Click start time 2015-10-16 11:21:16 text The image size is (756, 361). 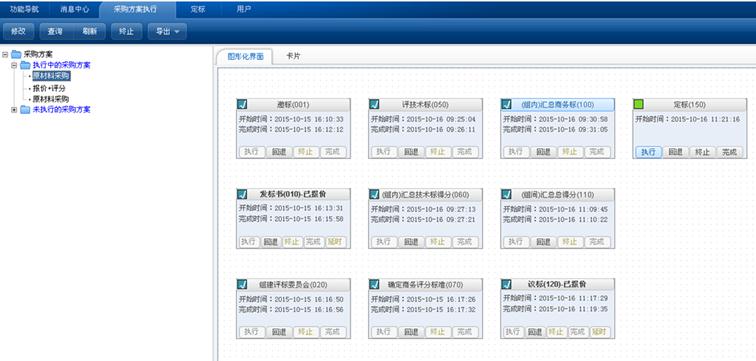click(705, 119)
